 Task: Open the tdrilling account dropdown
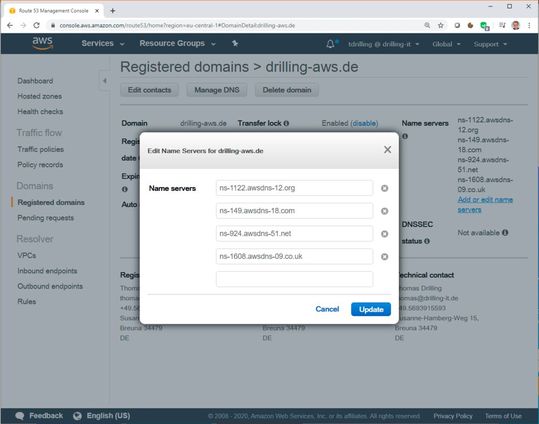coord(383,44)
